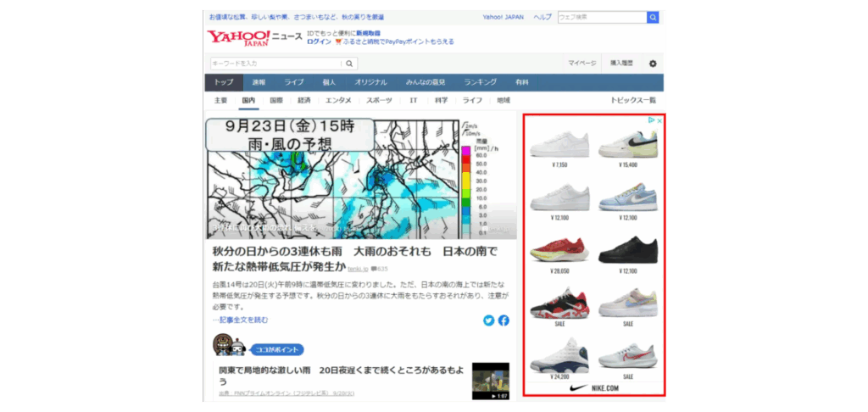The height and width of the screenshot is (412, 868).
Task: Select the エンタメ category tab
Action: point(338,100)
